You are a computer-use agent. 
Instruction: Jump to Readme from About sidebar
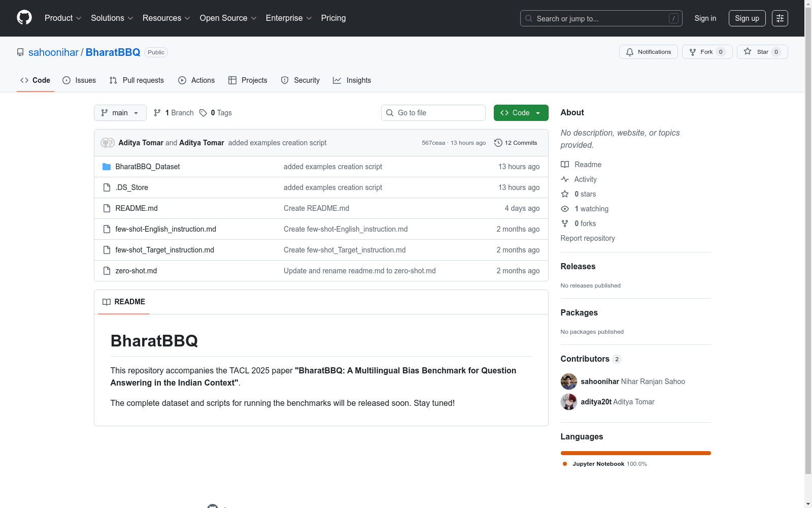(x=581, y=165)
